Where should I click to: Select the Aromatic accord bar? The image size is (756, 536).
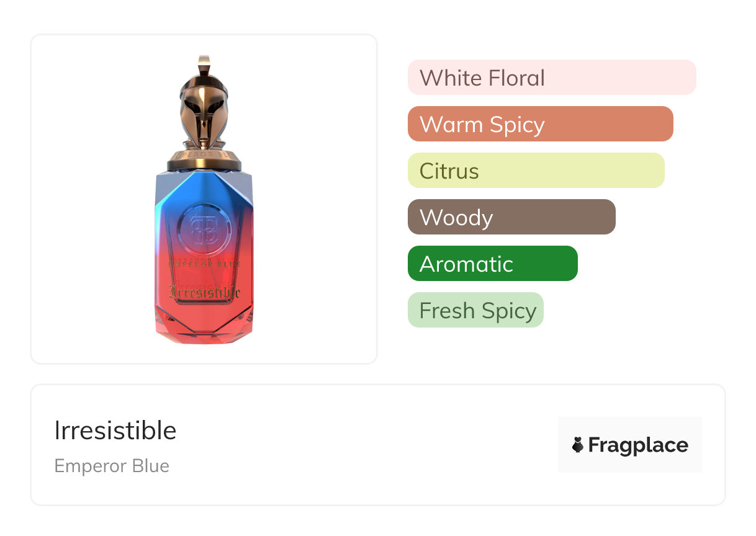click(x=492, y=264)
